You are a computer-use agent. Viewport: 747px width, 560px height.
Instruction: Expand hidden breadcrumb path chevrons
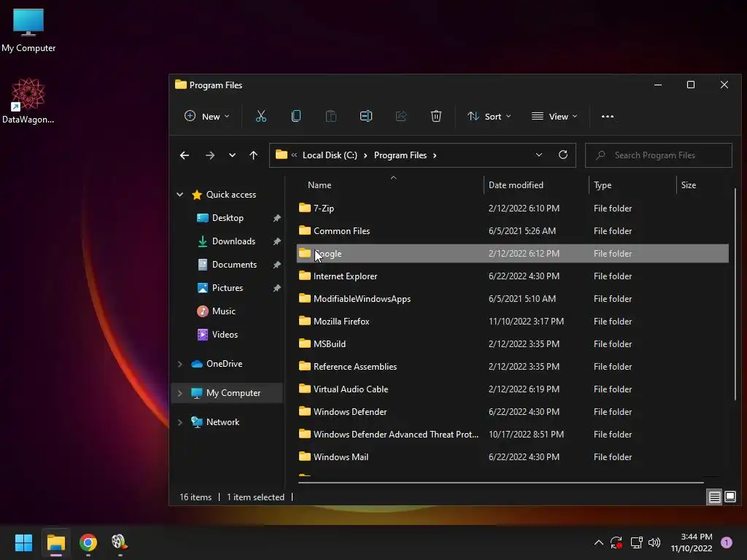pyautogui.click(x=294, y=155)
